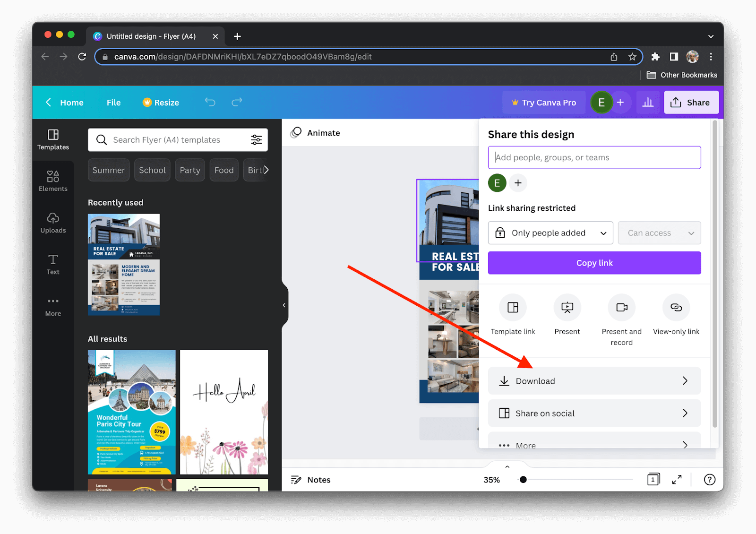This screenshot has height=534, width=756.
Task: Open the Notes panel at the bottom
Action: (x=310, y=480)
